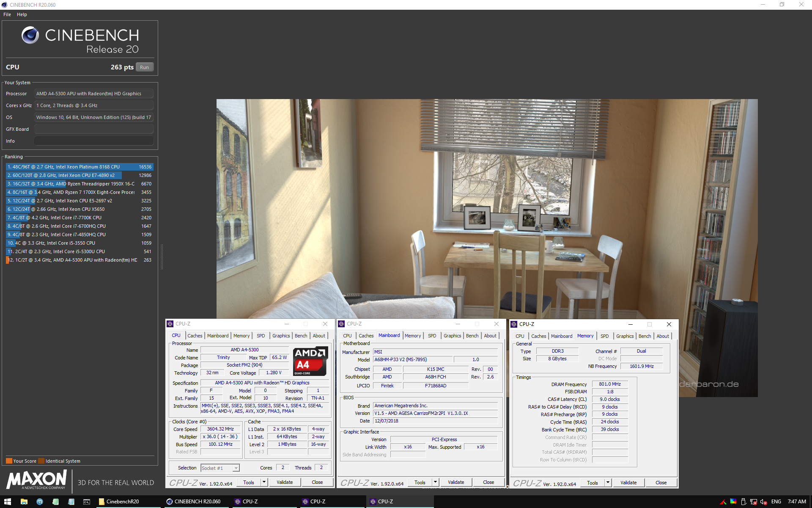This screenshot has height=508, width=812.
Task: Click Validate in the CPU-Z Mainboard window
Action: click(456, 482)
